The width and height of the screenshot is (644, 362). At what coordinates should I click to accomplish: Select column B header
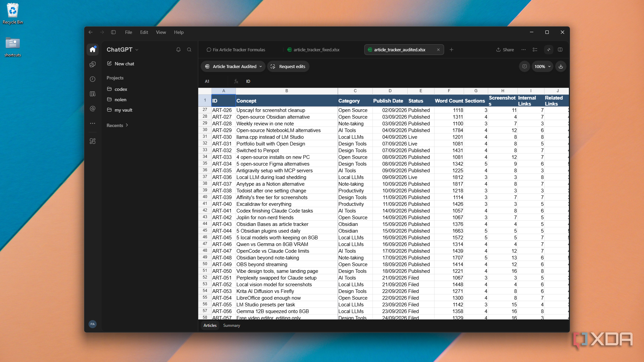[x=287, y=91]
